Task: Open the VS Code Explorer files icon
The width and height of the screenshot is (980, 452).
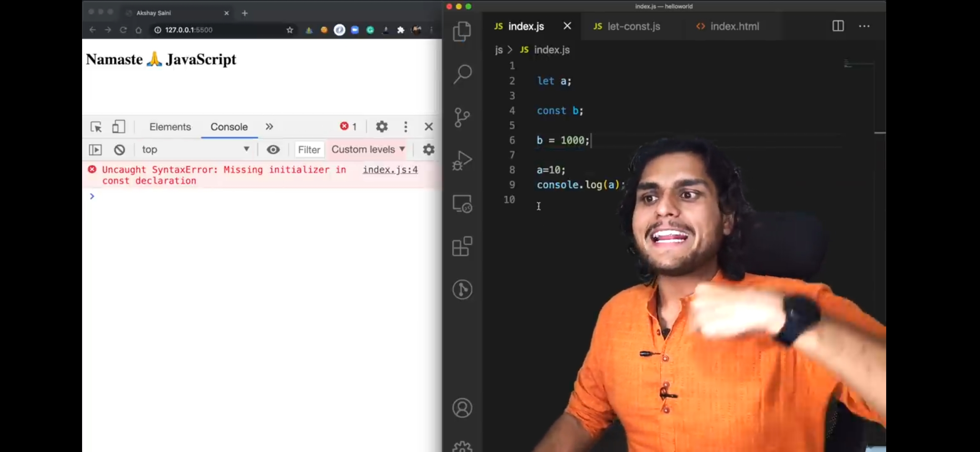Action: point(462,31)
